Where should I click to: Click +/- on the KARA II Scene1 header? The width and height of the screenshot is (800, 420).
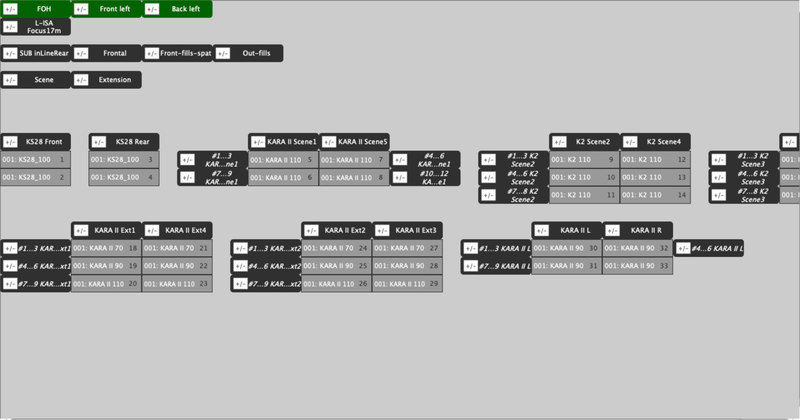pyautogui.click(x=258, y=142)
